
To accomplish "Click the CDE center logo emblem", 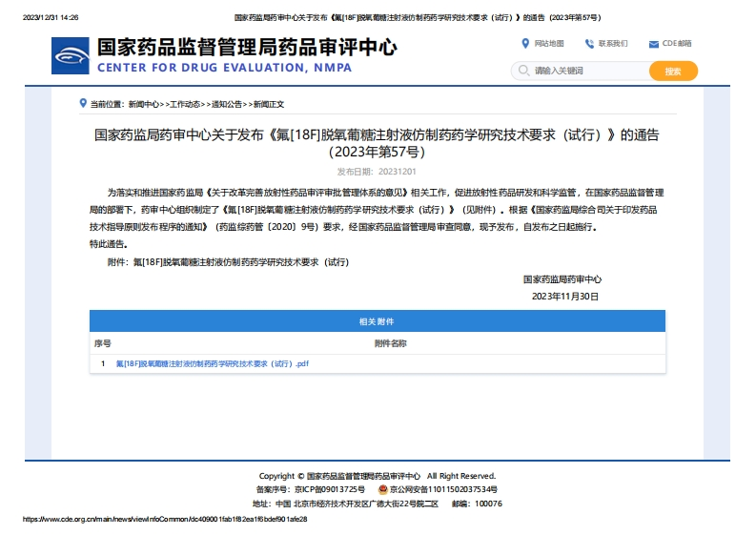I will 72,56.
